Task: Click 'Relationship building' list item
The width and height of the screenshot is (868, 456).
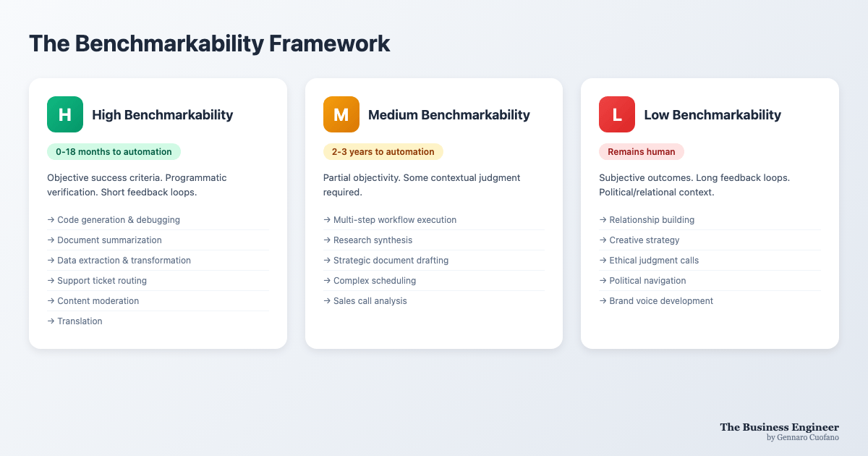Action: [x=710, y=220]
